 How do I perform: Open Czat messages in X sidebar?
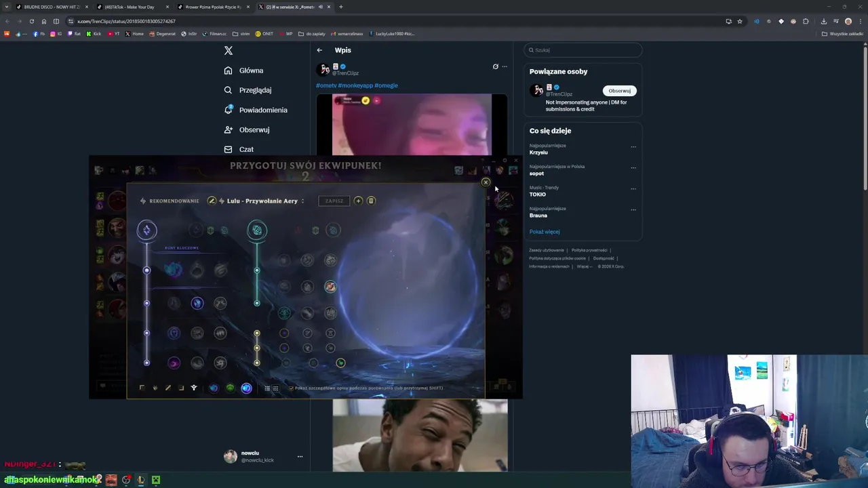coord(239,149)
